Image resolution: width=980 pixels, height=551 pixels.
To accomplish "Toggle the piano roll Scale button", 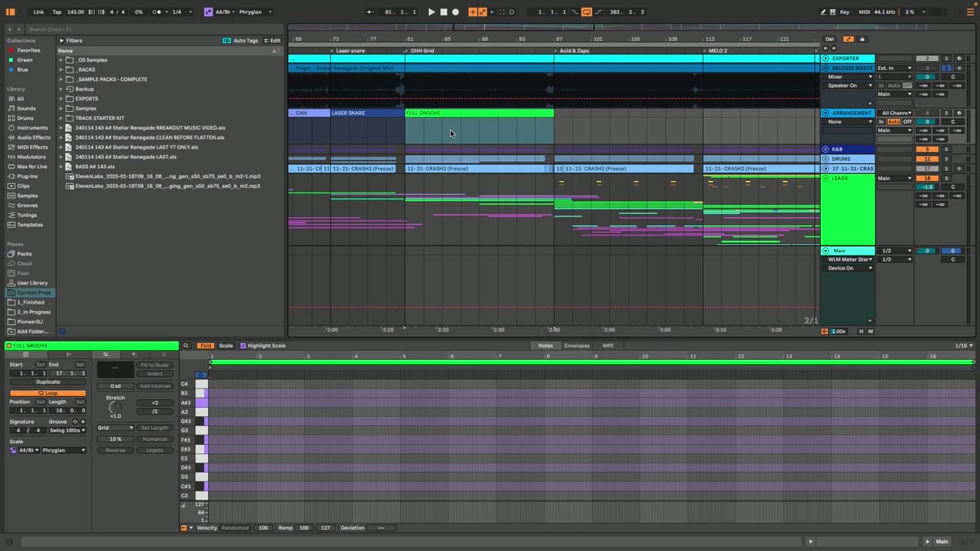I will click(x=225, y=345).
